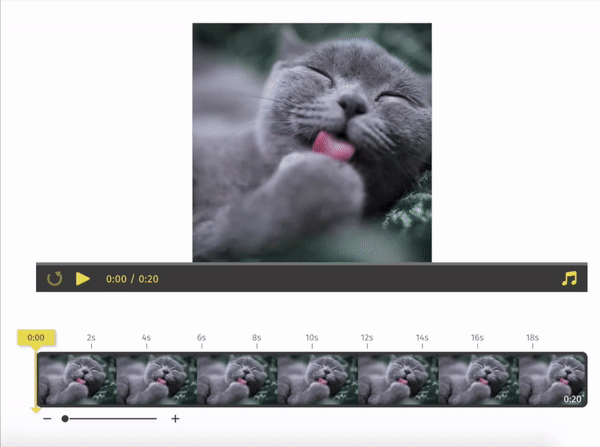Open the music note audio icon
600x447 pixels.
pos(569,279)
